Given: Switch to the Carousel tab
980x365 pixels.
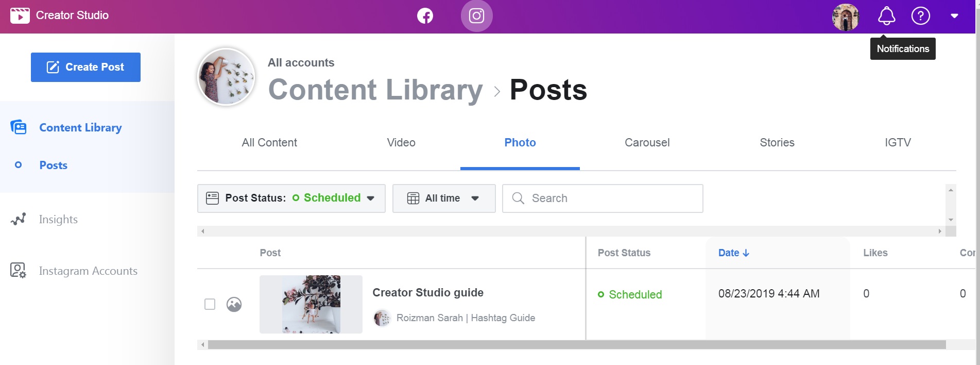Looking at the screenshot, I should [647, 143].
